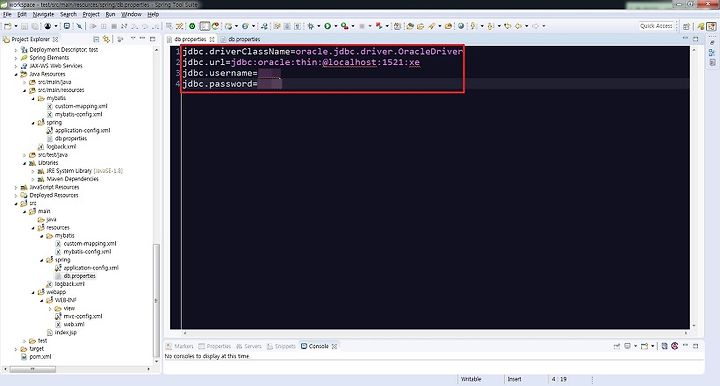Minimize the Console panel
The width and height of the screenshot is (720, 386).
tap(686, 346)
